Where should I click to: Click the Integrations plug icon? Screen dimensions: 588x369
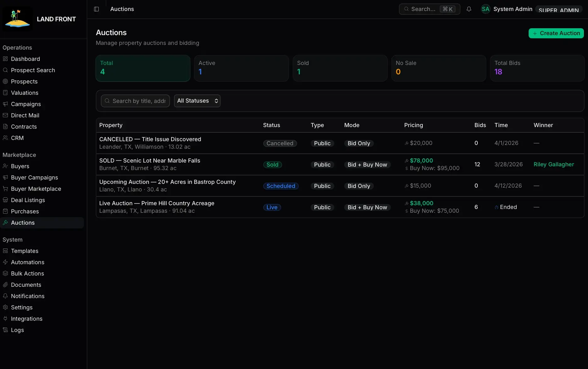(x=5, y=318)
